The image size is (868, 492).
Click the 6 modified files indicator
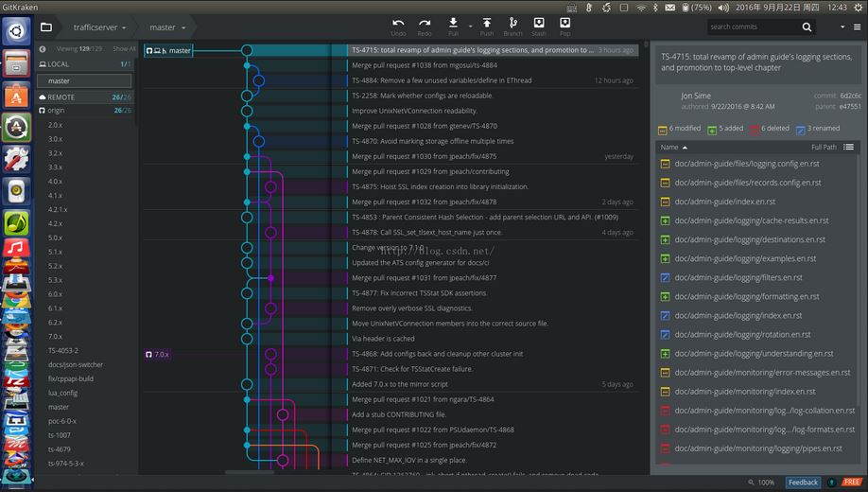(679, 129)
